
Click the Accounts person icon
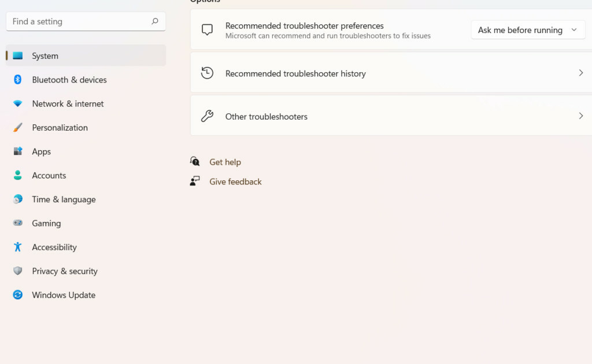coord(18,175)
